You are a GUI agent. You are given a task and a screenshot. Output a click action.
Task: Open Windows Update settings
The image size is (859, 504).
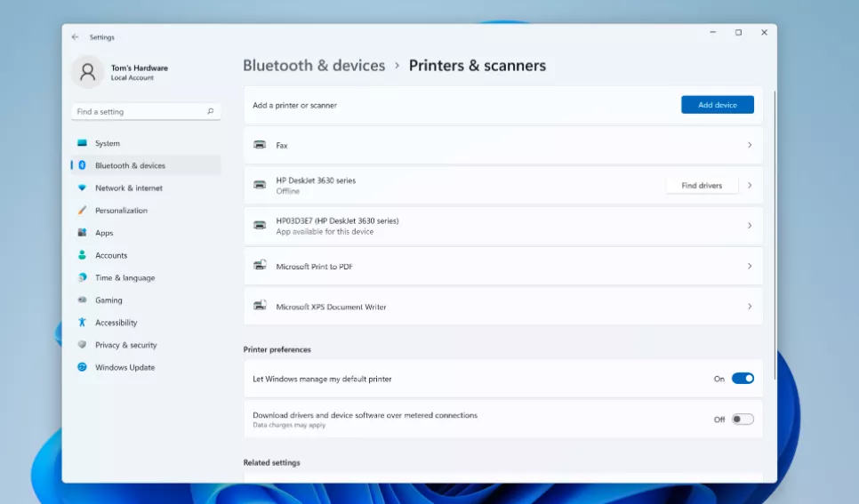tap(146, 368)
